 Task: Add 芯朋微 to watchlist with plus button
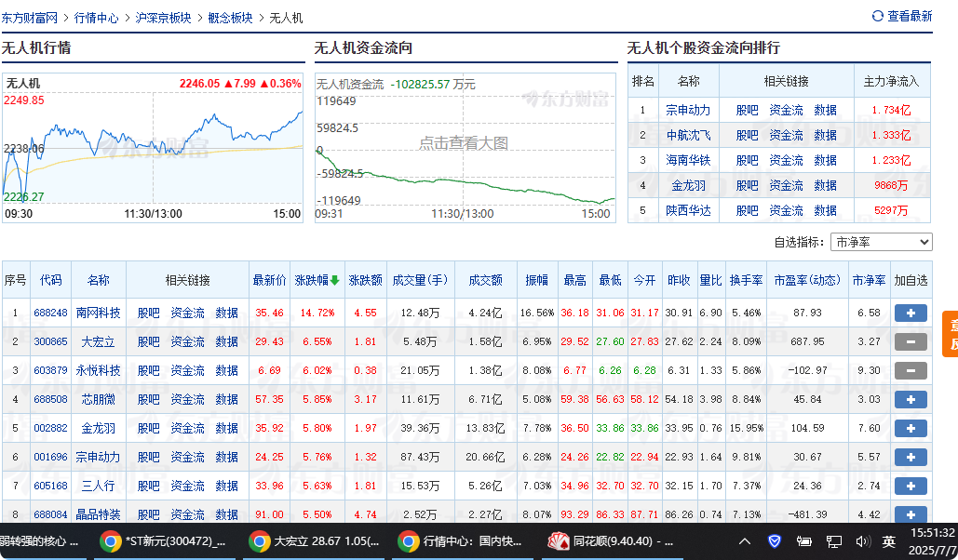click(x=911, y=399)
